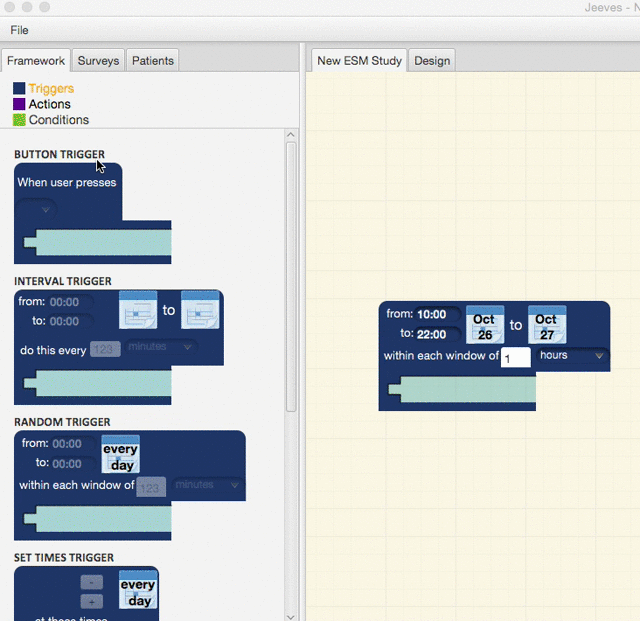The width and height of the screenshot is (640, 621).
Task: Click the SET TIMES TRIGGER heading
Action: tap(64, 558)
